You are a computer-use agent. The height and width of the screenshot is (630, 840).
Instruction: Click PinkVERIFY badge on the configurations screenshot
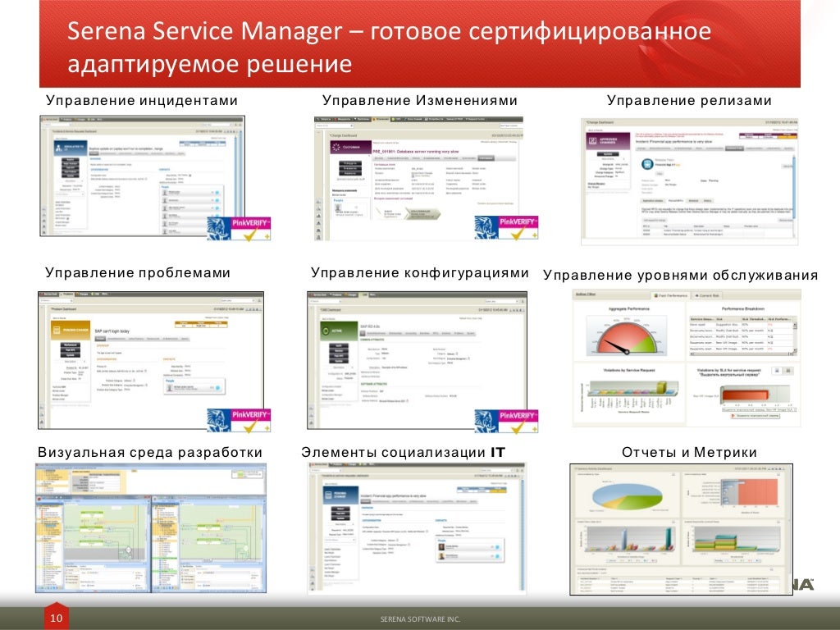(x=506, y=421)
